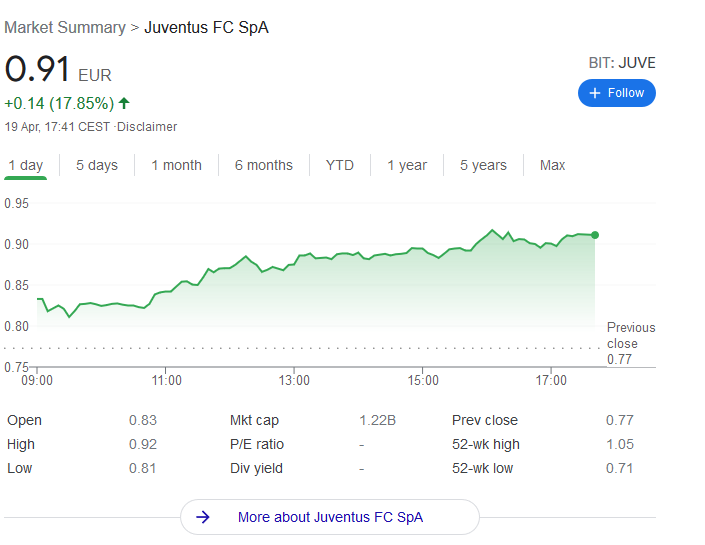Select the 1 day tab

(26, 165)
